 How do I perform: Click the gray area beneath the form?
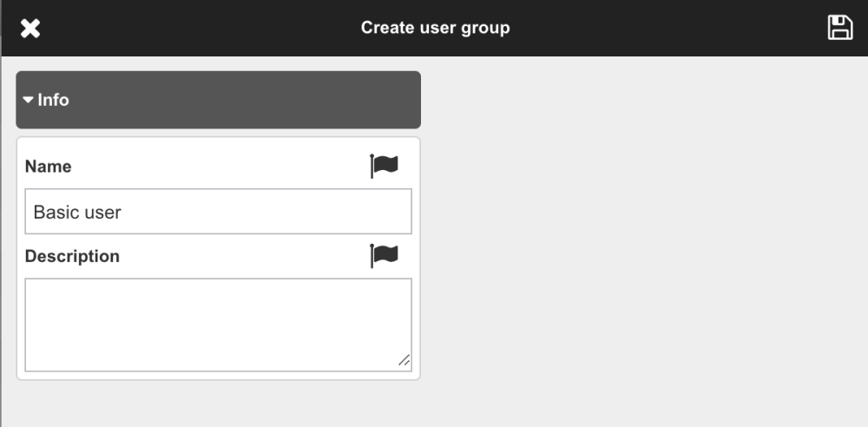[217, 404]
